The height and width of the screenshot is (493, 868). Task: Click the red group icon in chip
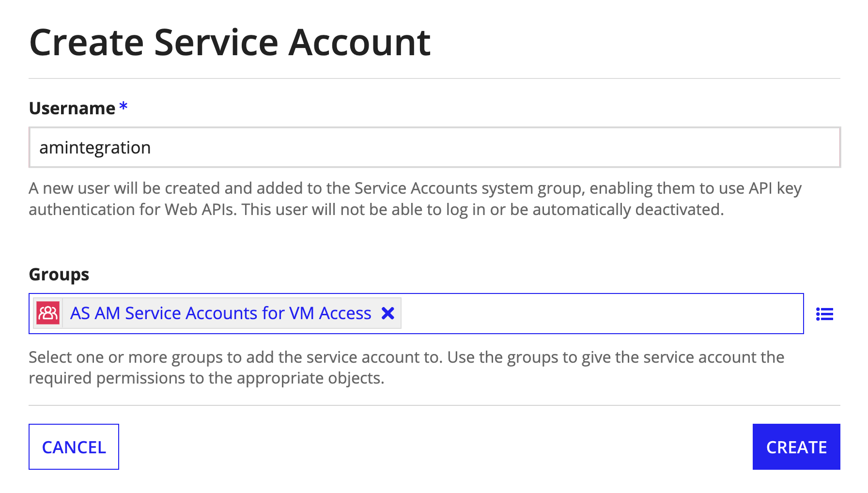pyautogui.click(x=48, y=313)
